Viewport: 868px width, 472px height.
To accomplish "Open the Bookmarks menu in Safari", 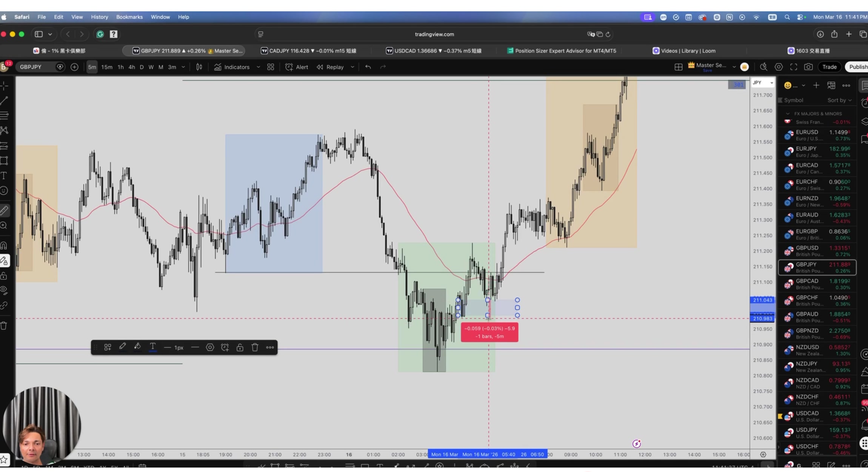I will [129, 17].
